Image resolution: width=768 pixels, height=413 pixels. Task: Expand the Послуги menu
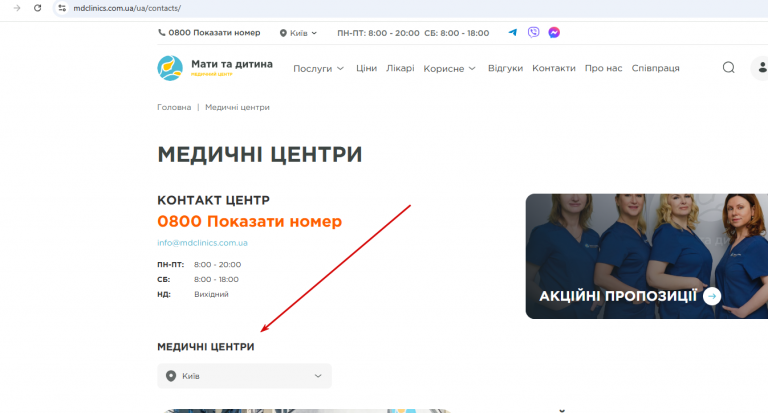tap(318, 69)
